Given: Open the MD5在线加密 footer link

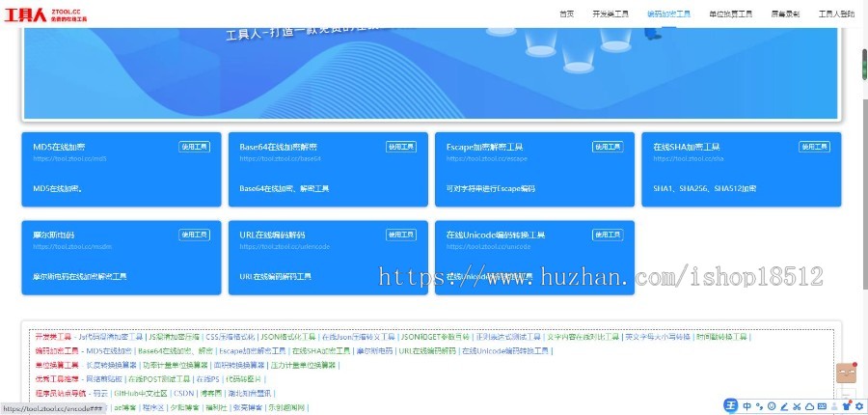Looking at the screenshot, I should click(109, 350).
